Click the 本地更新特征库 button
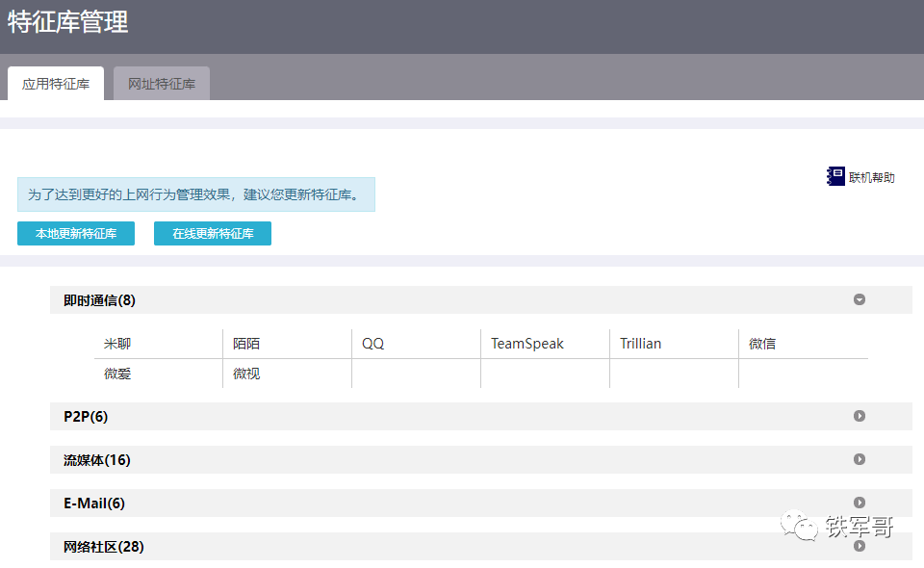The height and width of the screenshot is (568, 924). pyautogui.click(x=76, y=234)
